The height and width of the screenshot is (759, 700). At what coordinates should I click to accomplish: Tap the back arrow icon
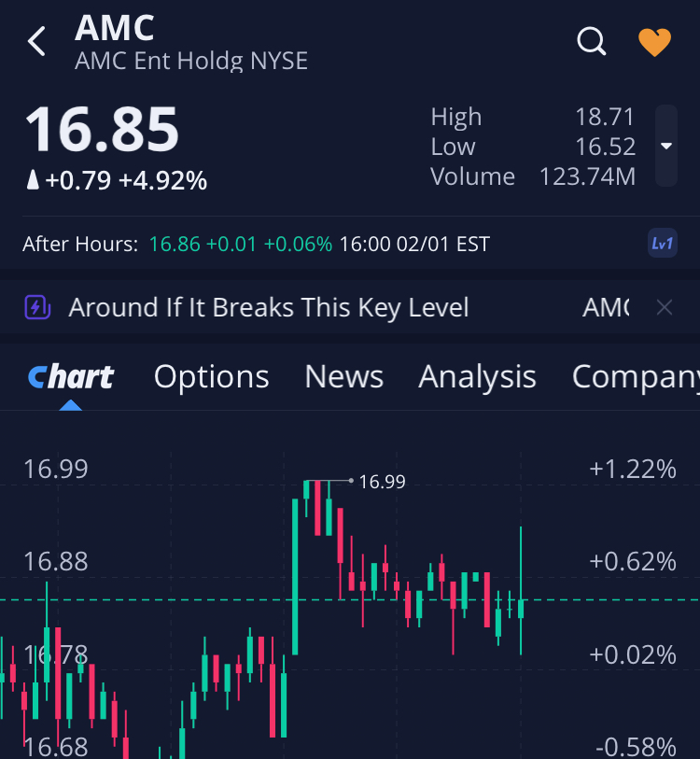pyautogui.click(x=37, y=41)
